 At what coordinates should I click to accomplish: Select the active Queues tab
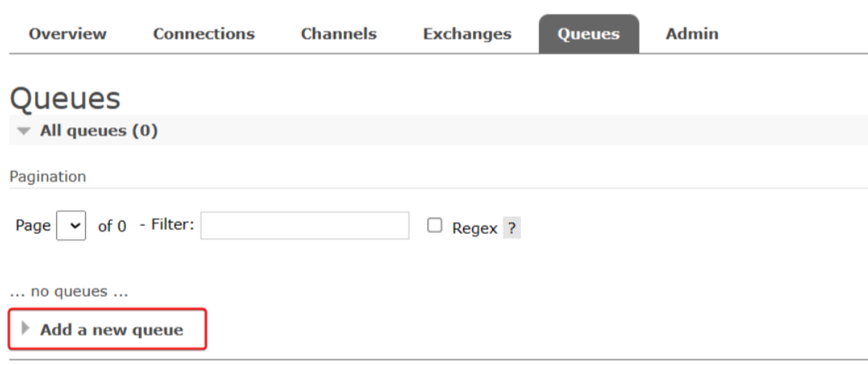click(589, 34)
